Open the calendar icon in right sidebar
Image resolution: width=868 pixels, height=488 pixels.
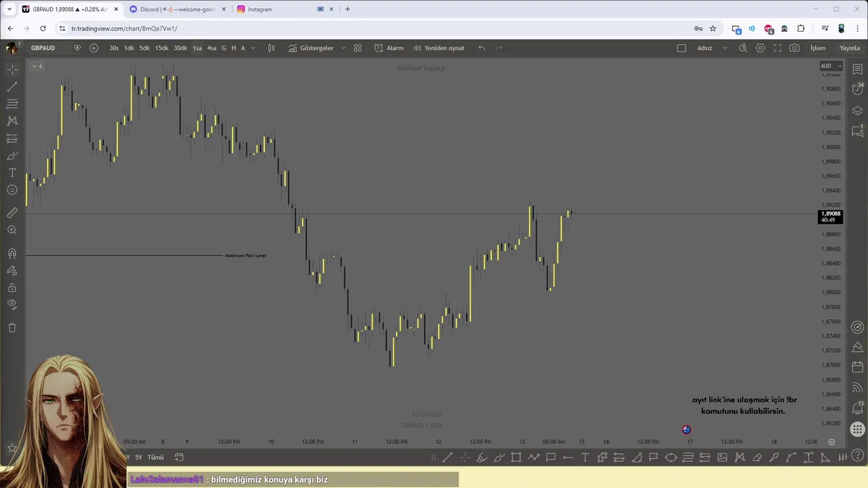pyautogui.click(x=858, y=367)
